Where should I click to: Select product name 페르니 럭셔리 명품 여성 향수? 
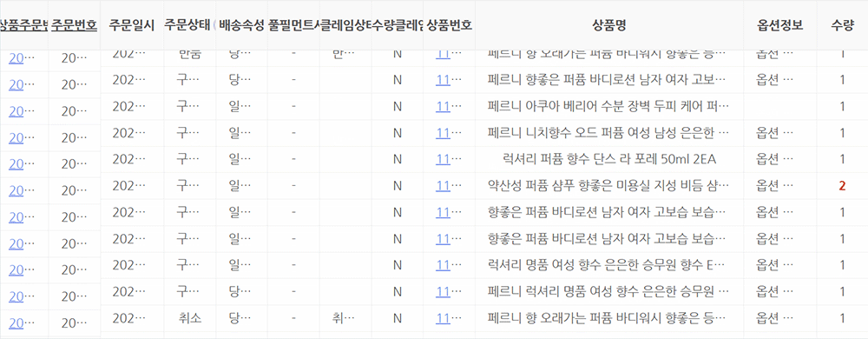608,292
